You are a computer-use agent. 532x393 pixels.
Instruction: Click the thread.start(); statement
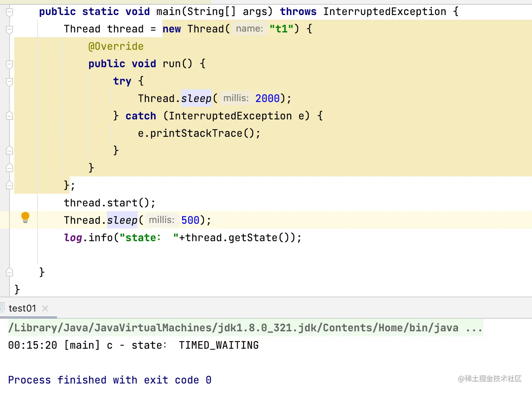point(110,203)
